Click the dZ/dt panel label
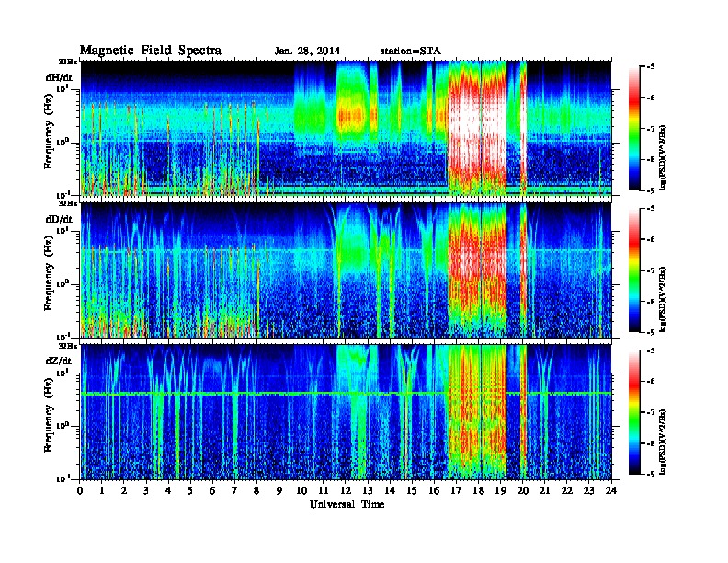This screenshot has width=728, height=563. (x=59, y=361)
